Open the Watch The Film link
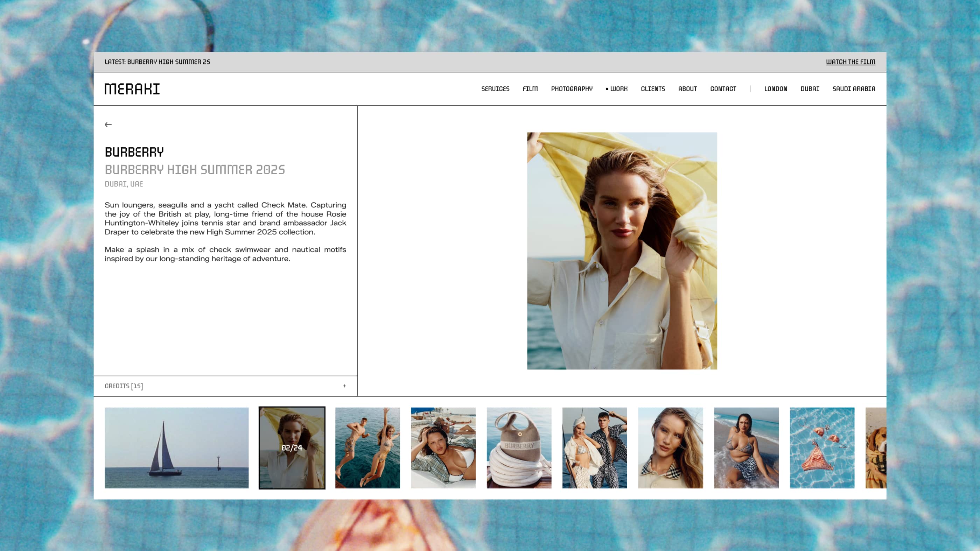 click(850, 62)
